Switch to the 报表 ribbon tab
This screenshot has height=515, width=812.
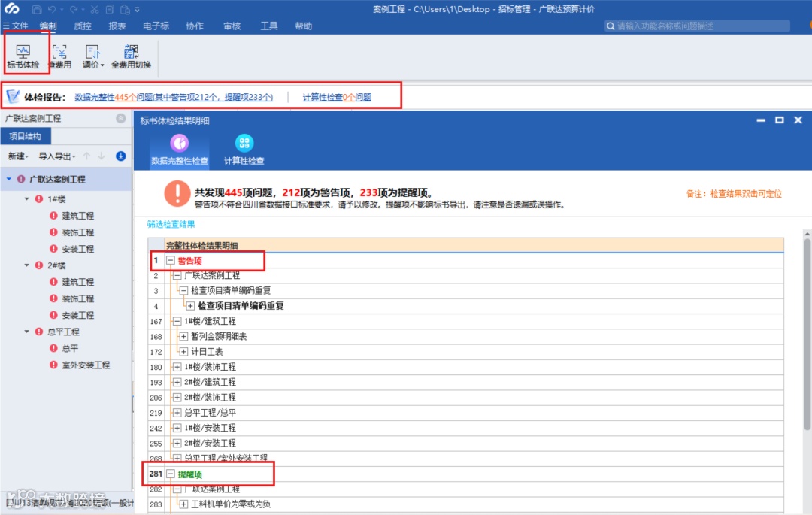click(x=117, y=26)
